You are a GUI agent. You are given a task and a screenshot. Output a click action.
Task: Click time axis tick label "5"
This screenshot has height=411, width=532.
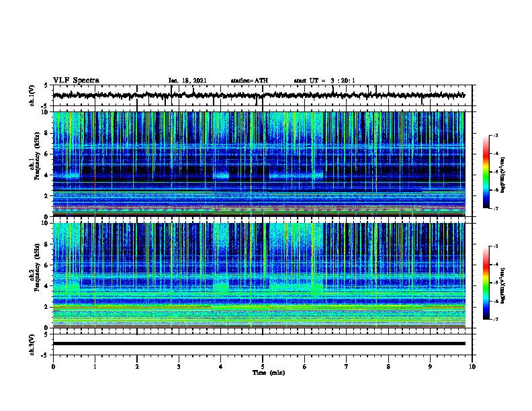point(263,367)
